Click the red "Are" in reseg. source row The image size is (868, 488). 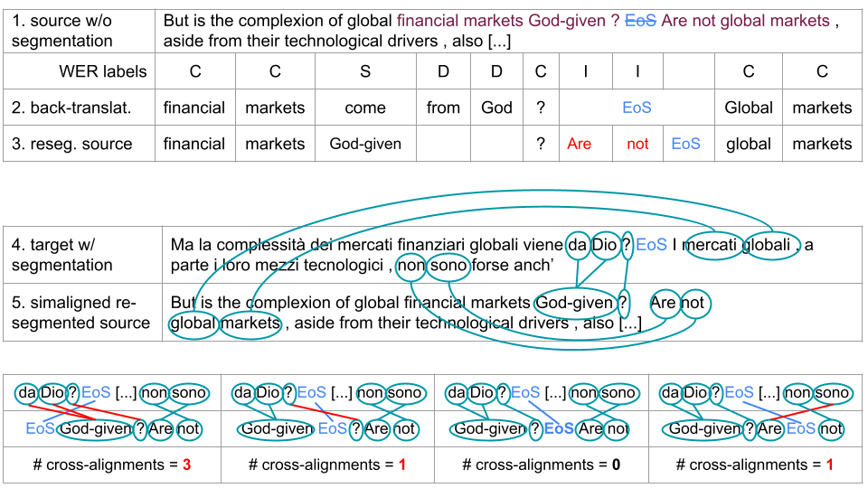point(580,144)
